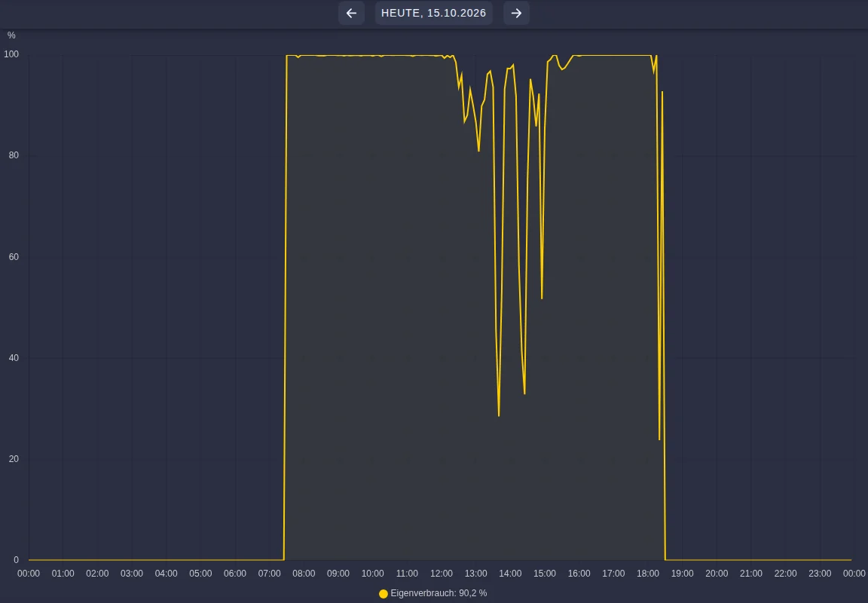Go to the previous day with the left arrow
Viewport: 868px width, 603px height.
351,13
